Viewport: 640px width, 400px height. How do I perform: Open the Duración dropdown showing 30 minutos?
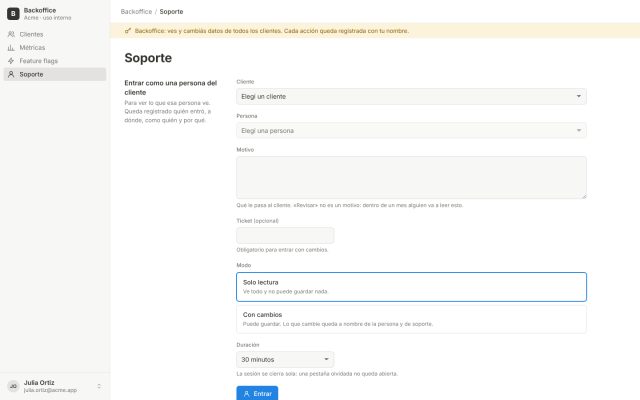tap(285, 360)
